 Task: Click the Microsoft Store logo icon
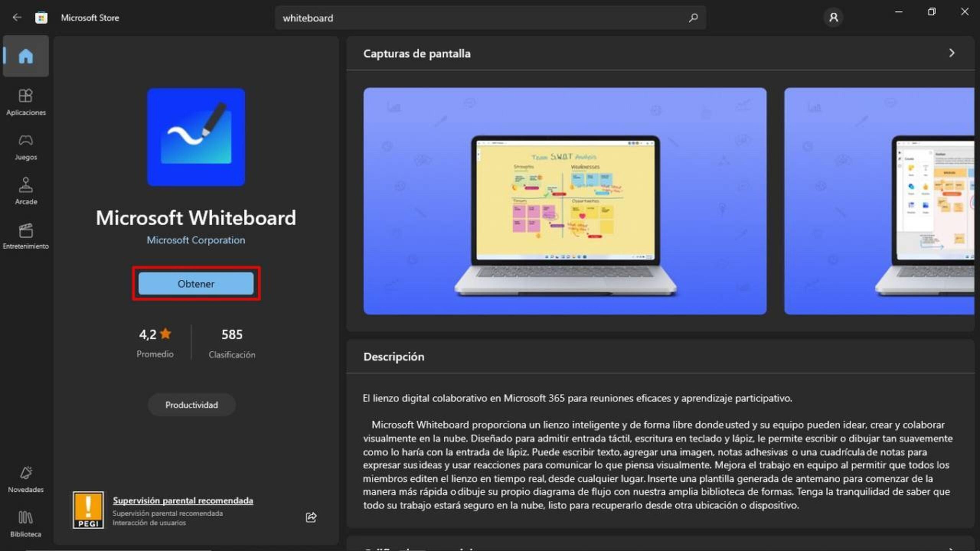coord(41,18)
